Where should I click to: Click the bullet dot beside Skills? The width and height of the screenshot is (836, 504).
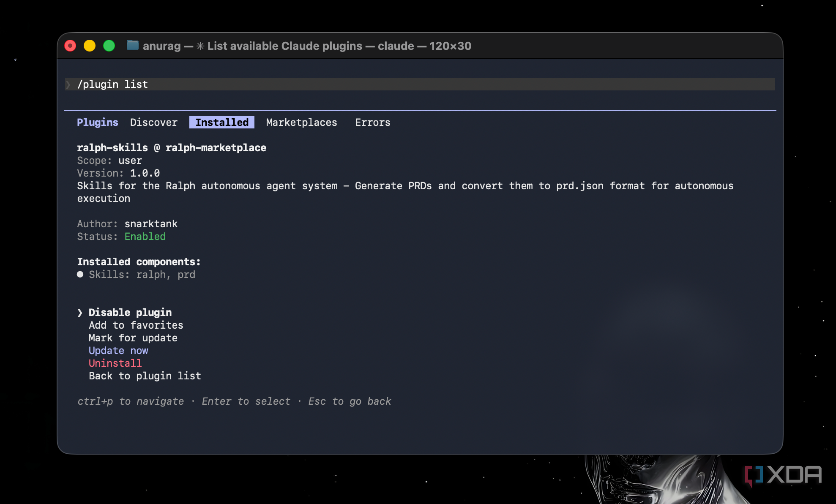[x=80, y=275]
